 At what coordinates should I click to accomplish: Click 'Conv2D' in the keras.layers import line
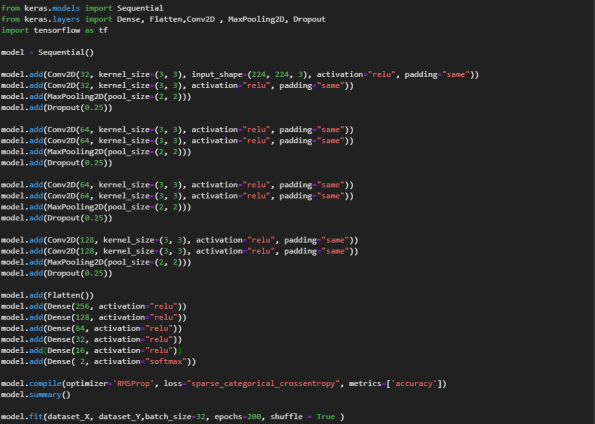pyautogui.click(x=201, y=19)
